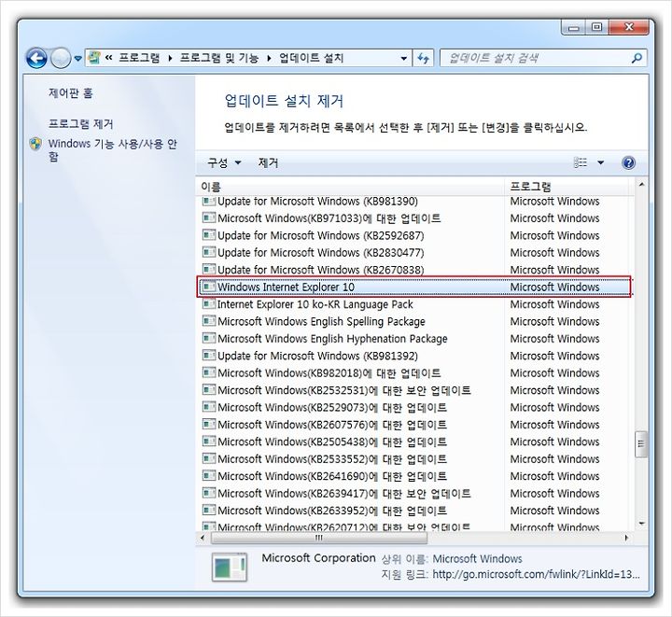Select the KB2633952 업데이트 row

pos(414,511)
